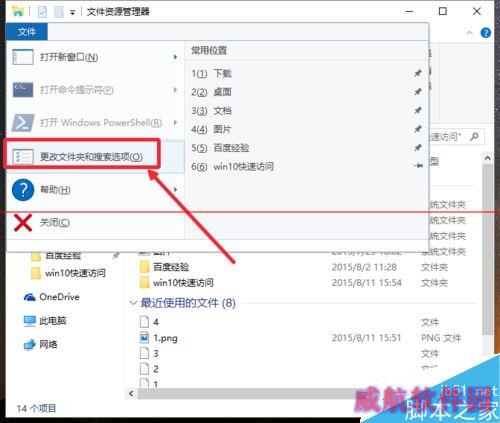Click the horizontal scrollbar left arrow

(131, 394)
